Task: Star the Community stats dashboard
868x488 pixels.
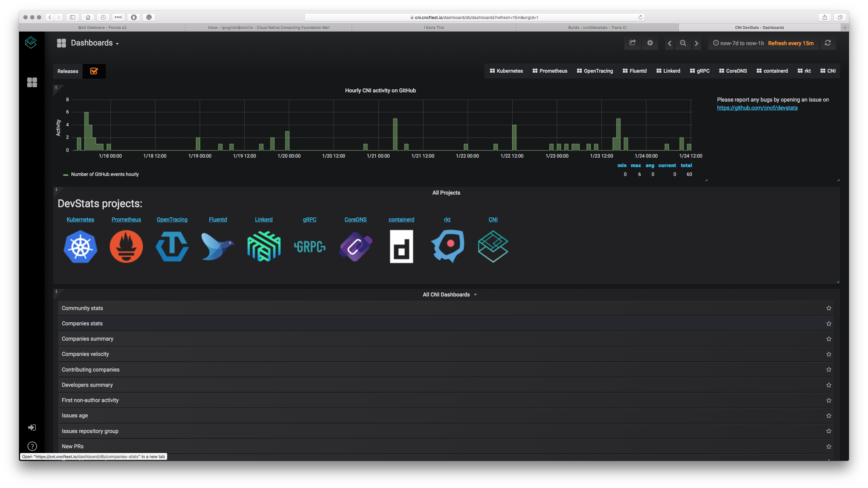Action: (829, 308)
